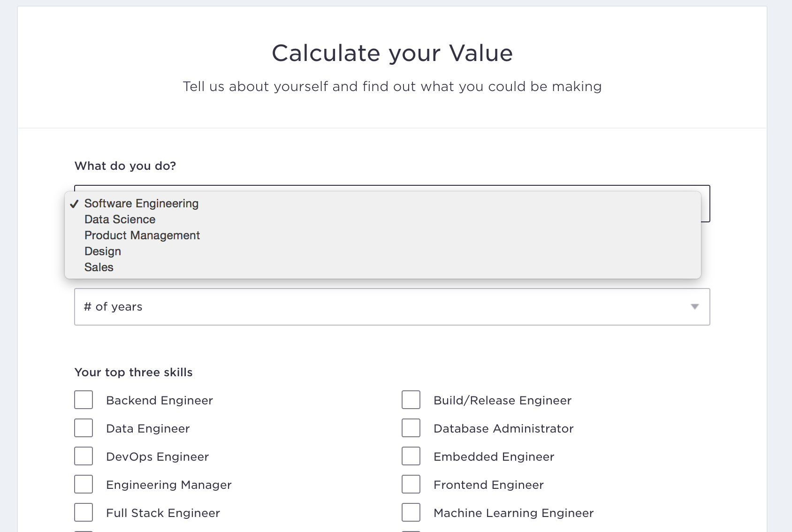
Task: Check the Build/Release Engineer skill
Action: (411, 400)
